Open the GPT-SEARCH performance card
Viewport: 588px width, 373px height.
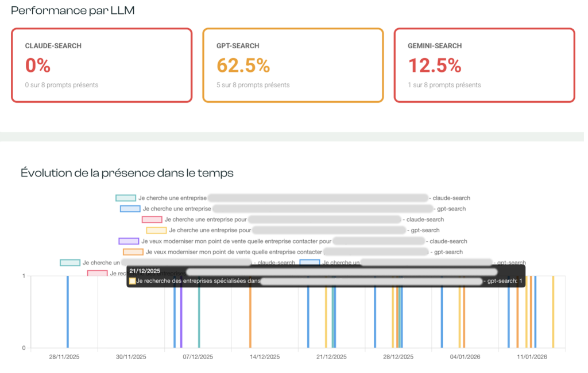(x=293, y=66)
